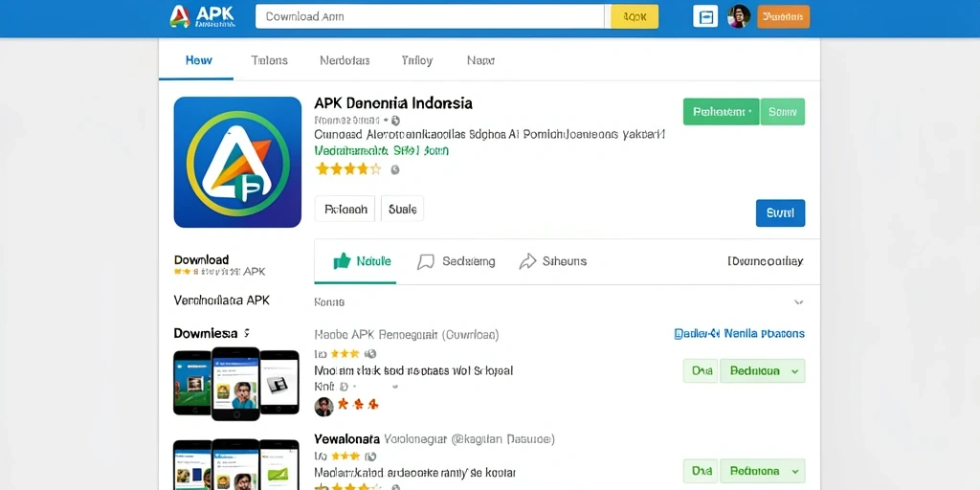Open the Nerdotars tab
The height and width of the screenshot is (490, 980).
[345, 60]
